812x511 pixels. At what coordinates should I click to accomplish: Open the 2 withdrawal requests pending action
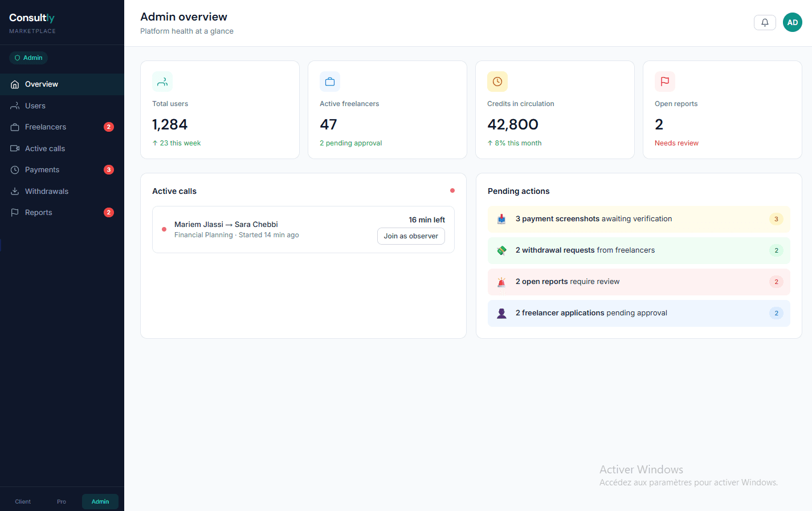639,250
